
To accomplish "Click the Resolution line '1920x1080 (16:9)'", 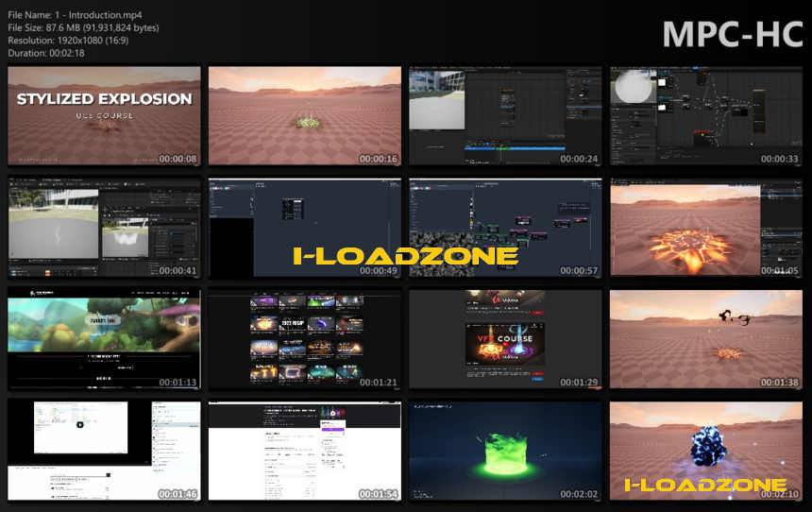I will coord(93,41).
